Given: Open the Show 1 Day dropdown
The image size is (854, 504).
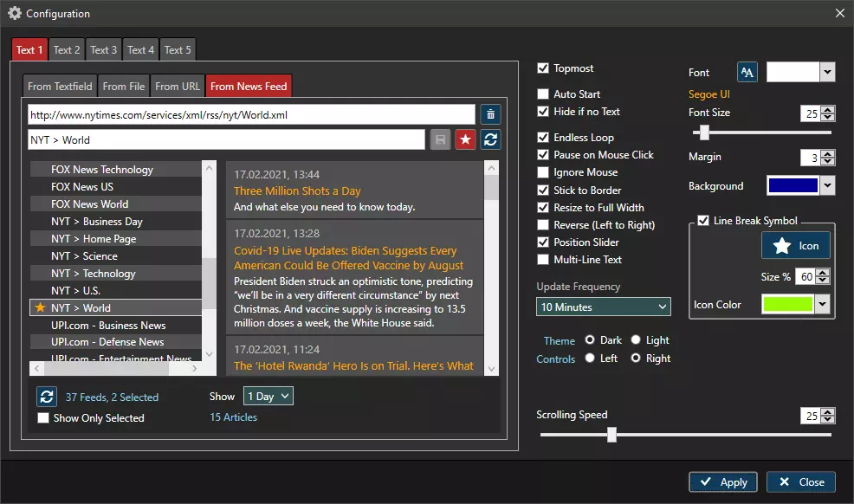Looking at the screenshot, I should [x=268, y=397].
